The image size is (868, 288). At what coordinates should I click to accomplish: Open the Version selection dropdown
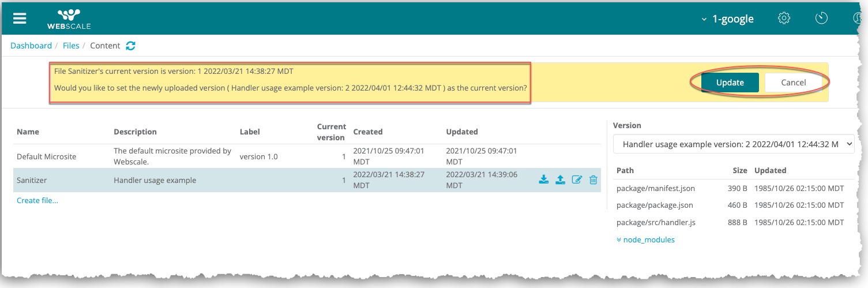point(733,144)
